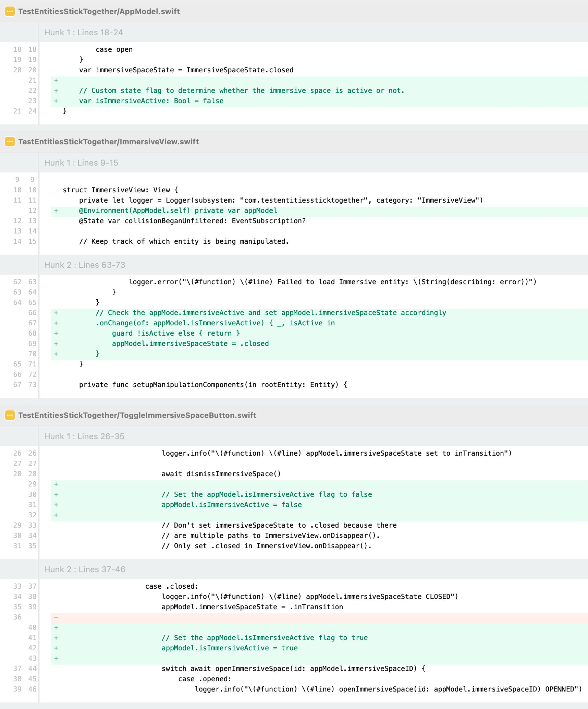Click the plus marker on added line 12

pyautogui.click(x=56, y=211)
